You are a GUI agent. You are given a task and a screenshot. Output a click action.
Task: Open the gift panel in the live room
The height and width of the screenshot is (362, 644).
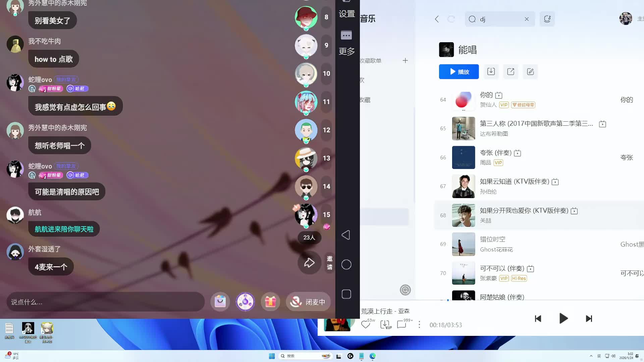(270, 302)
